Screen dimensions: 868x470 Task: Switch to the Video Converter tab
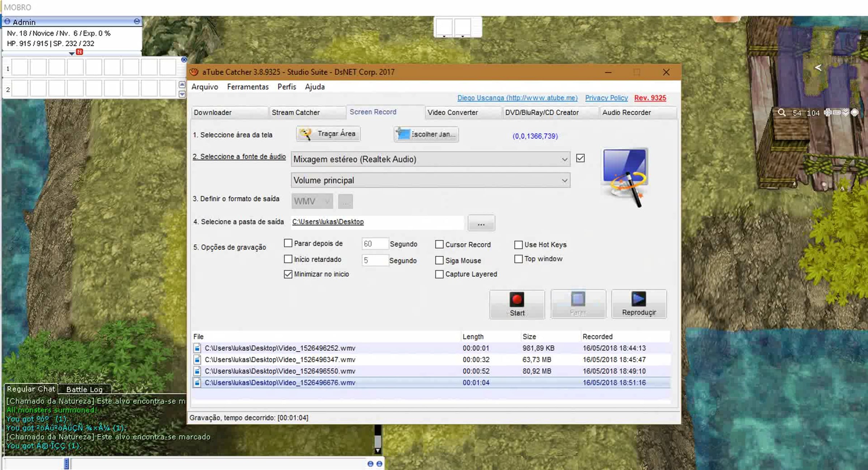pos(463,113)
